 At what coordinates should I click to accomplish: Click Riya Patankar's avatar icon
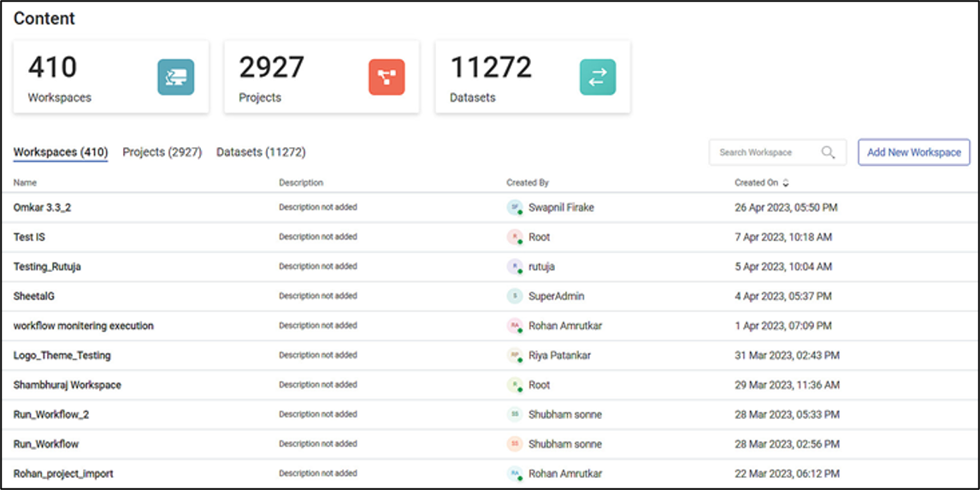tap(514, 356)
